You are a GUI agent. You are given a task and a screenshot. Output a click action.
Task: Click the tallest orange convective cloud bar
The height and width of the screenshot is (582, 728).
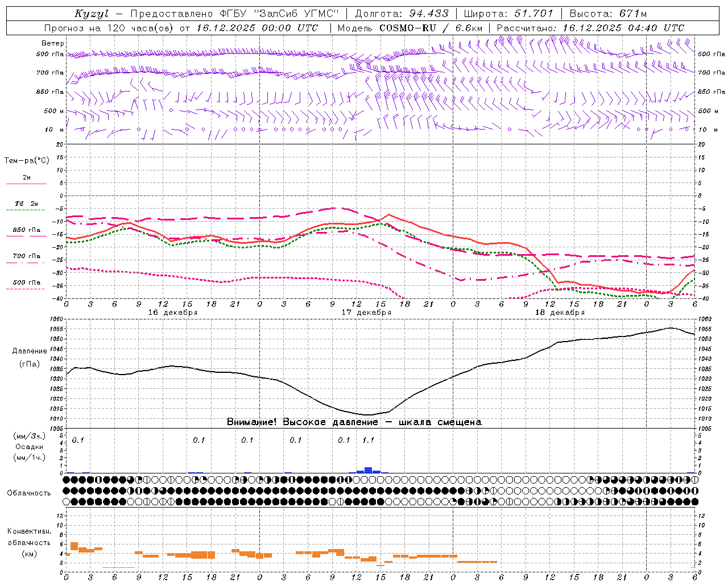74,546
